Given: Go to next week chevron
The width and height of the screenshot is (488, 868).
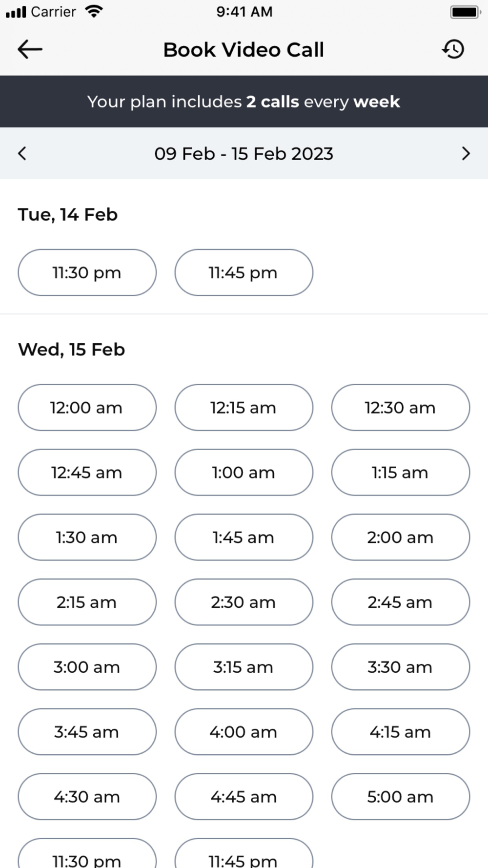Looking at the screenshot, I should tap(466, 153).
